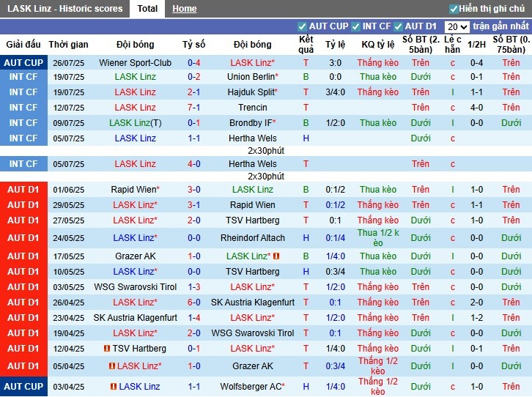The image size is (532, 397).
Task: Open Wiener Sport-Club team link
Action: tap(135, 63)
